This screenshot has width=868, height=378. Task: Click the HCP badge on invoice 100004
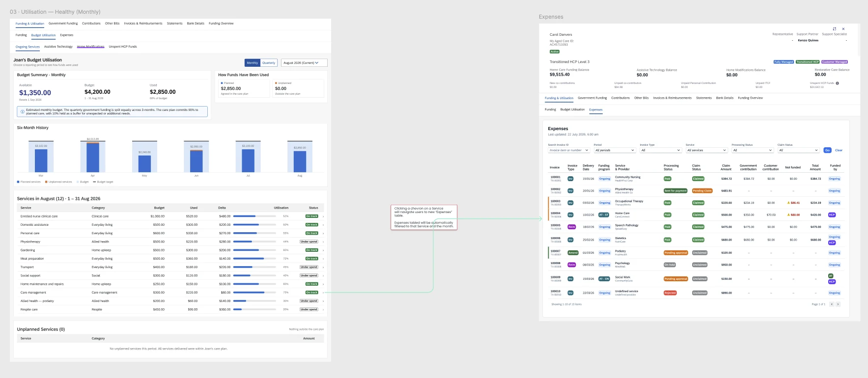coord(832,215)
